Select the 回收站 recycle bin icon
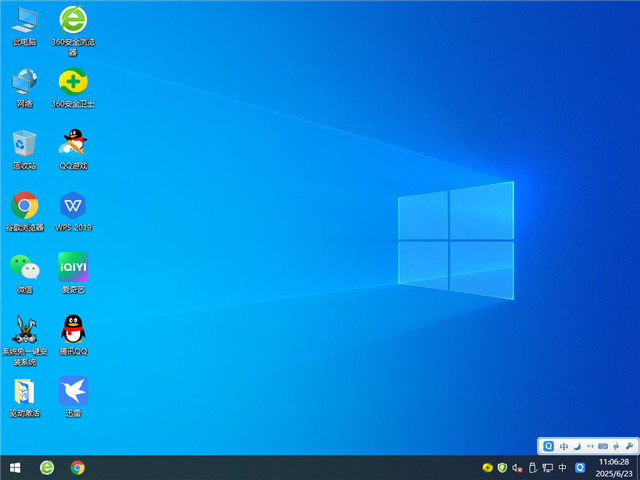 pos(24,149)
